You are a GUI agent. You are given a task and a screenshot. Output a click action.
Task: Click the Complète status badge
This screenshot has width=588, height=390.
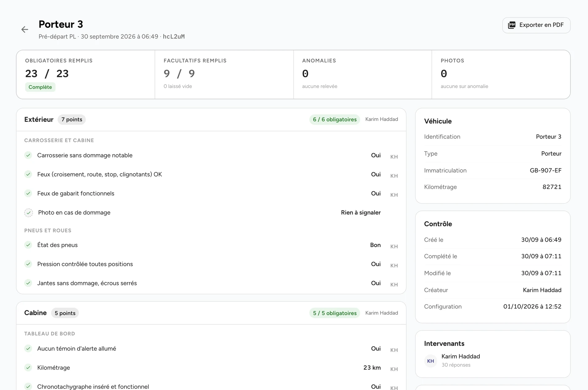(x=40, y=87)
